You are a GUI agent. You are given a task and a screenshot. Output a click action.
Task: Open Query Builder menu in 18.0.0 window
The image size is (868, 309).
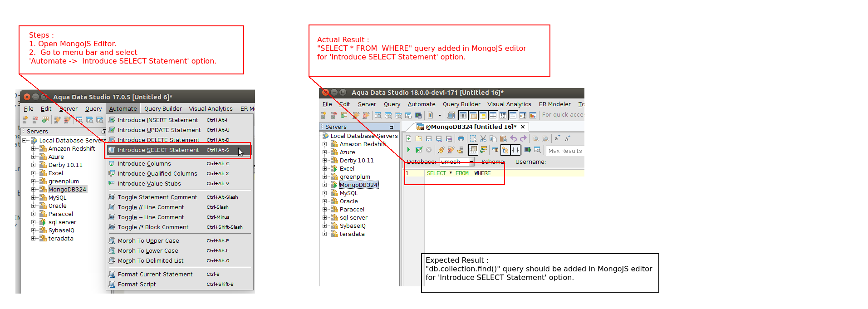pos(461,104)
